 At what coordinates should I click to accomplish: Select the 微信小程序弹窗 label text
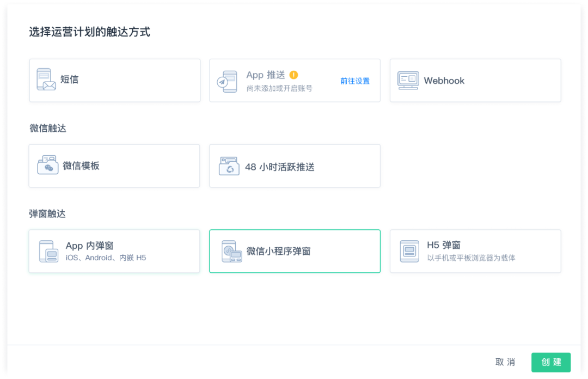point(278,252)
